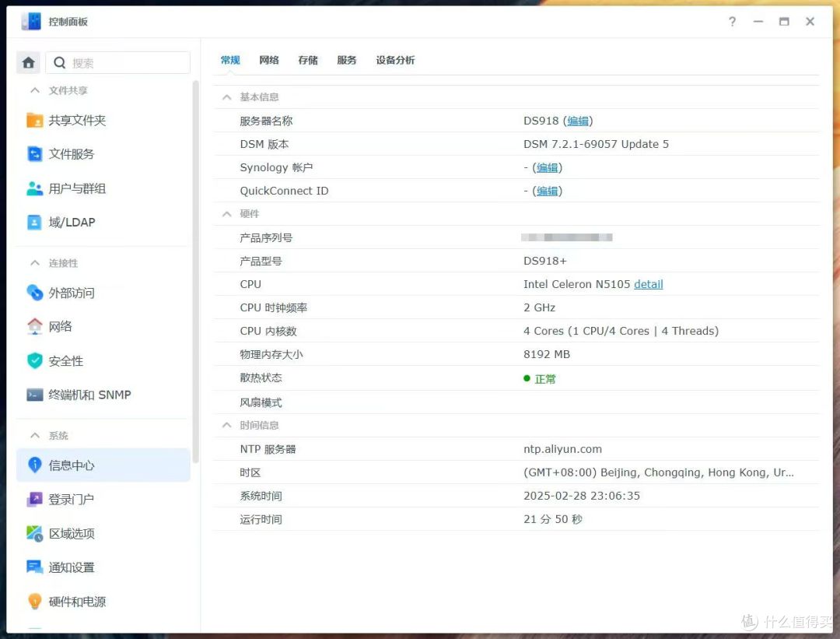
Task: Edit the QuickConnect ID link
Action: coord(548,191)
